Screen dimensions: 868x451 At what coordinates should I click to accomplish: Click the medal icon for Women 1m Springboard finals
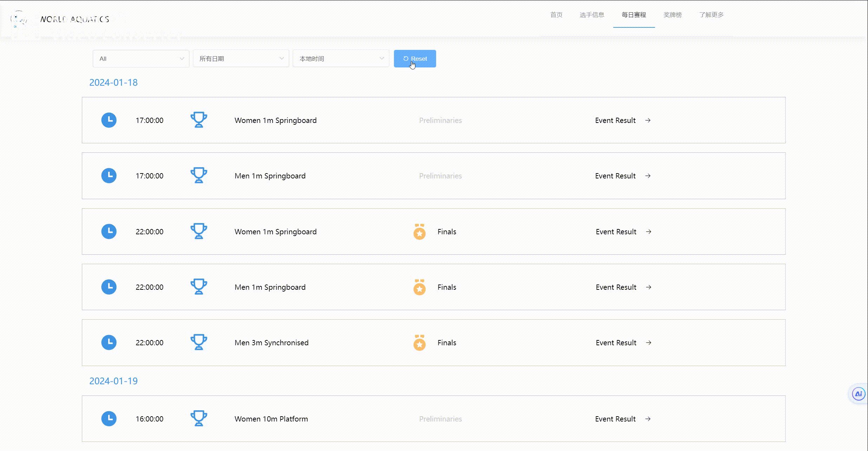419,232
